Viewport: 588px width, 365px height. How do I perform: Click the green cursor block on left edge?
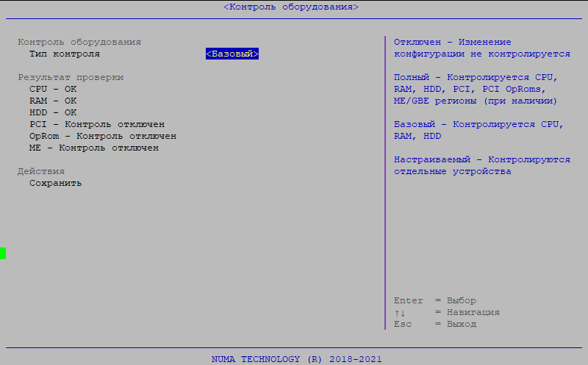[3, 253]
